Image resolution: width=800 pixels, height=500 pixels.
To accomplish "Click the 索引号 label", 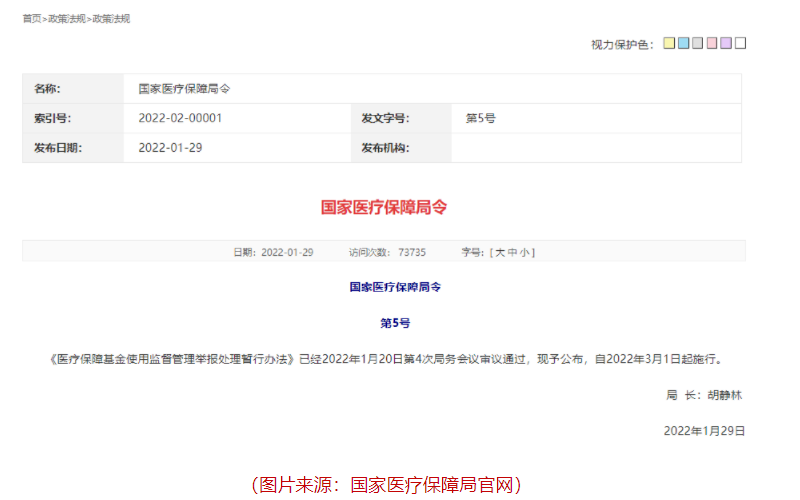I will click(x=53, y=118).
